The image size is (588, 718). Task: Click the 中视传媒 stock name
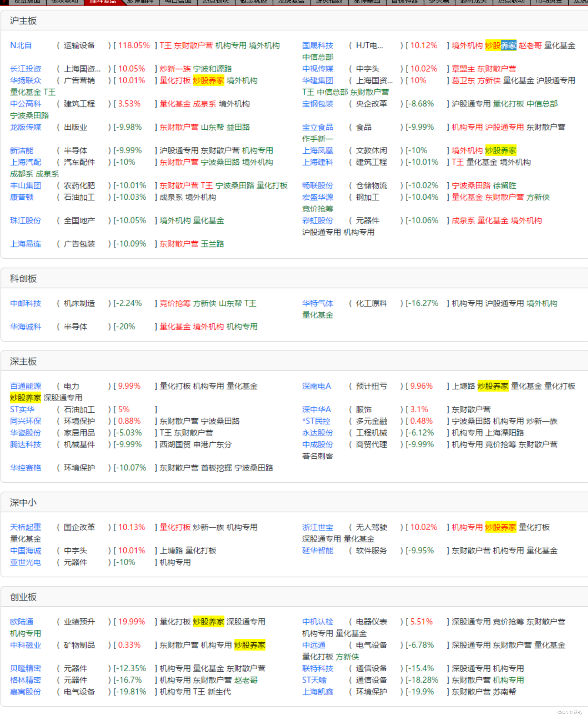pos(318,69)
